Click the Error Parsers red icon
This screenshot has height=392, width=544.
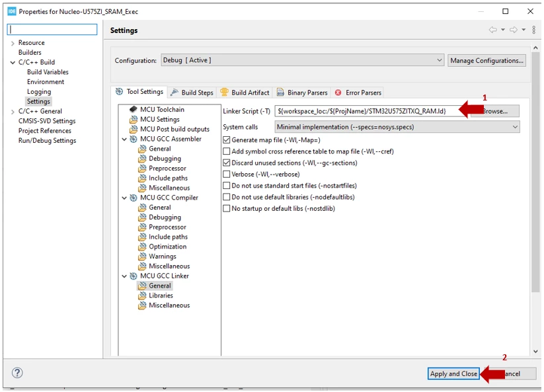[x=338, y=93]
